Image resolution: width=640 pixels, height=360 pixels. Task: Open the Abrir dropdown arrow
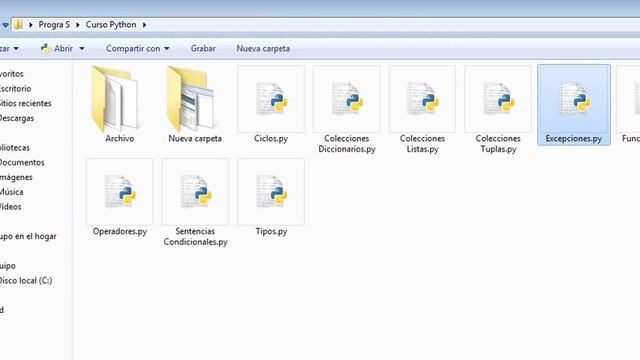click(x=82, y=49)
